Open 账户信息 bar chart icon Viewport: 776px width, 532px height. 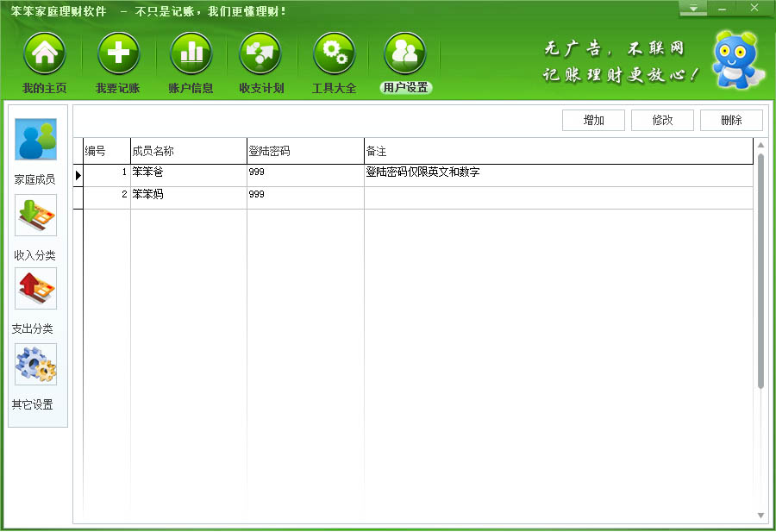tap(191, 53)
